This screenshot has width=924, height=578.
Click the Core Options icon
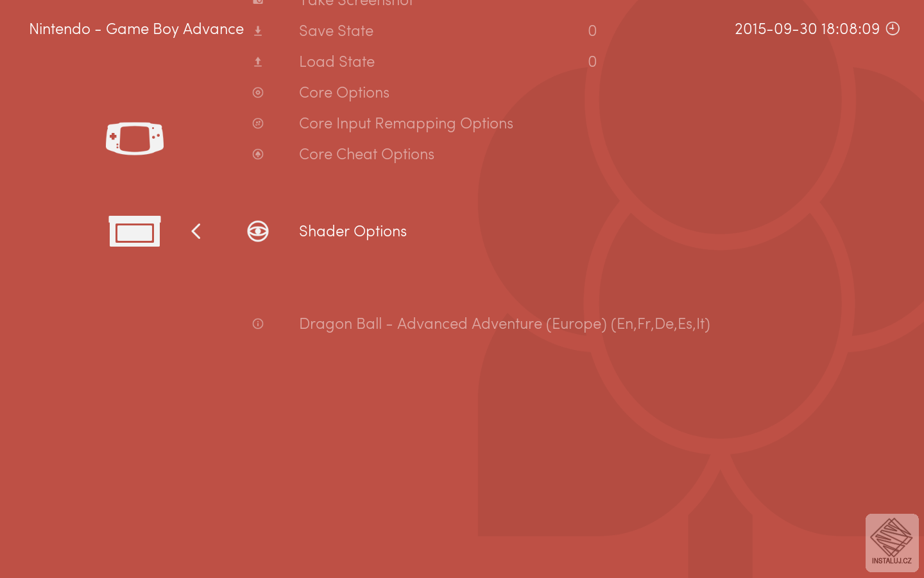(x=258, y=92)
